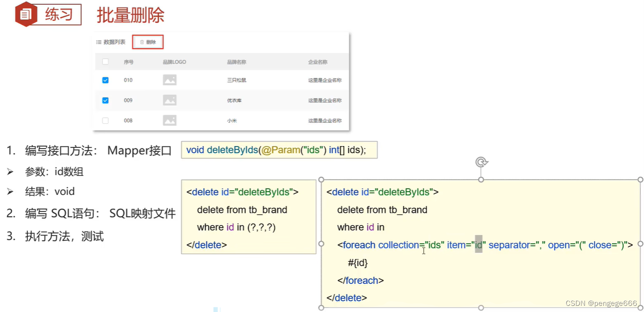Click the 品牌名称 column header
The height and width of the screenshot is (312, 644).
pos(236,62)
